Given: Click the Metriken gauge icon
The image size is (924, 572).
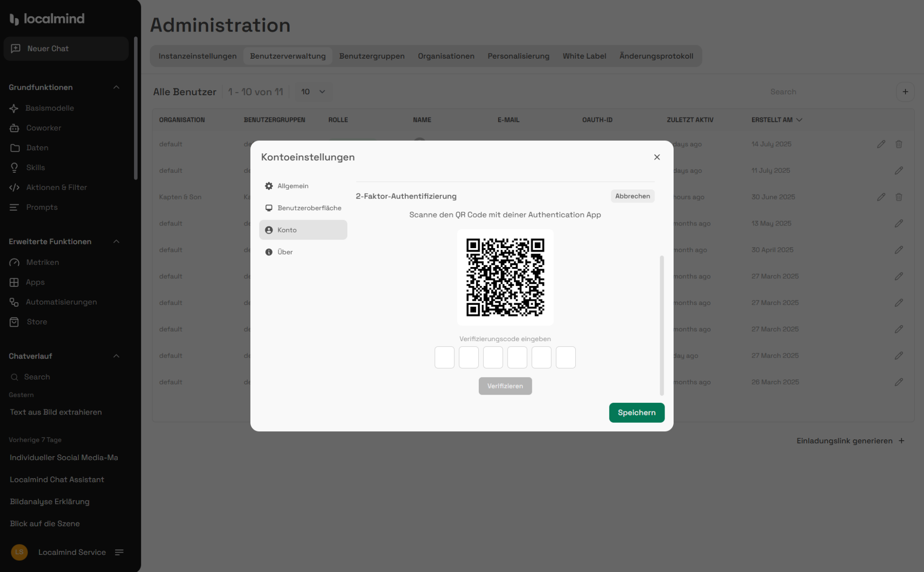Looking at the screenshot, I should click(x=14, y=263).
